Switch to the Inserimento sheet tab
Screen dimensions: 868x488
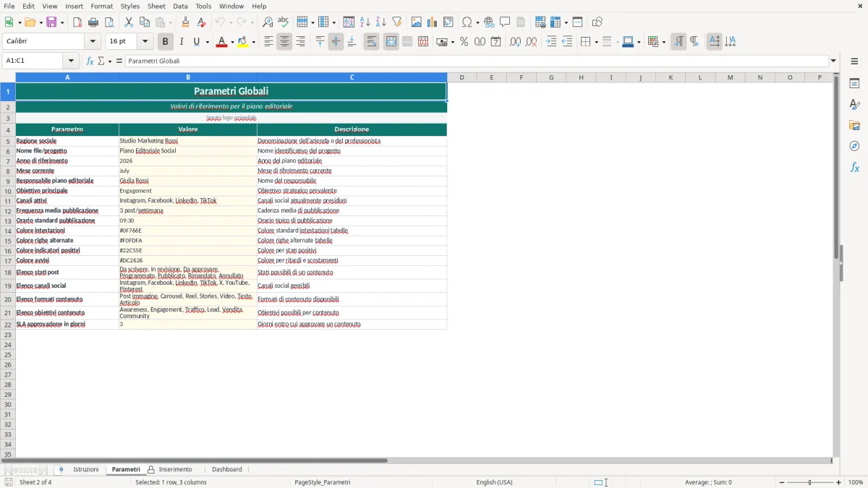(x=176, y=469)
